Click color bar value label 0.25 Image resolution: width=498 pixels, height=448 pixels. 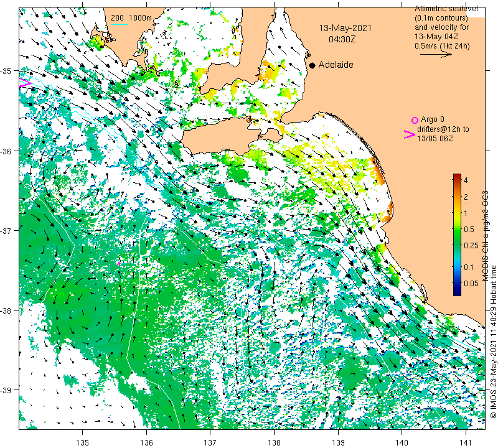click(x=471, y=245)
